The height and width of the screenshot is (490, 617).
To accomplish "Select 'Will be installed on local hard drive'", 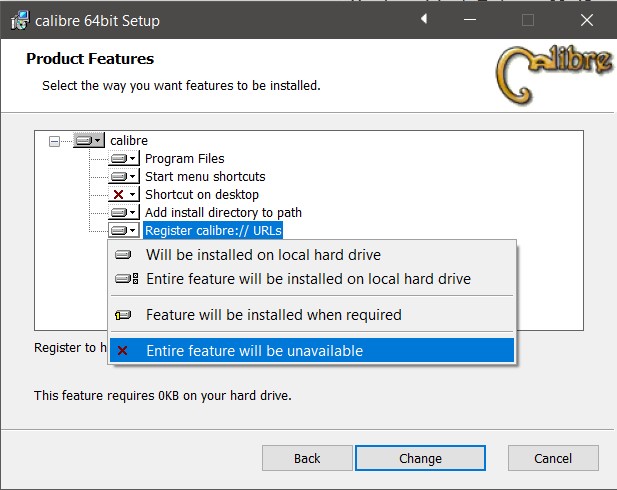I will (263, 255).
